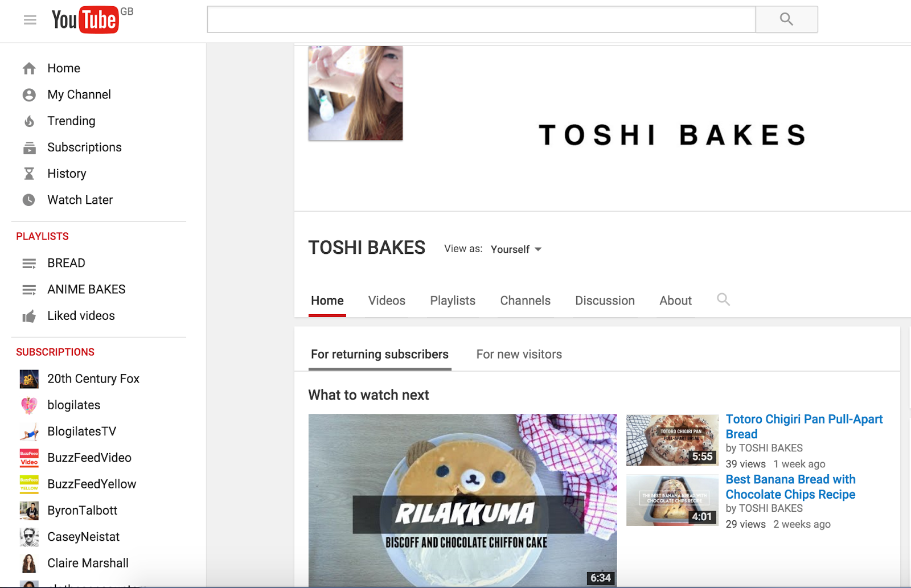Select the For returning subscribers tab
Image resolution: width=911 pixels, height=588 pixels.
pos(380,355)
